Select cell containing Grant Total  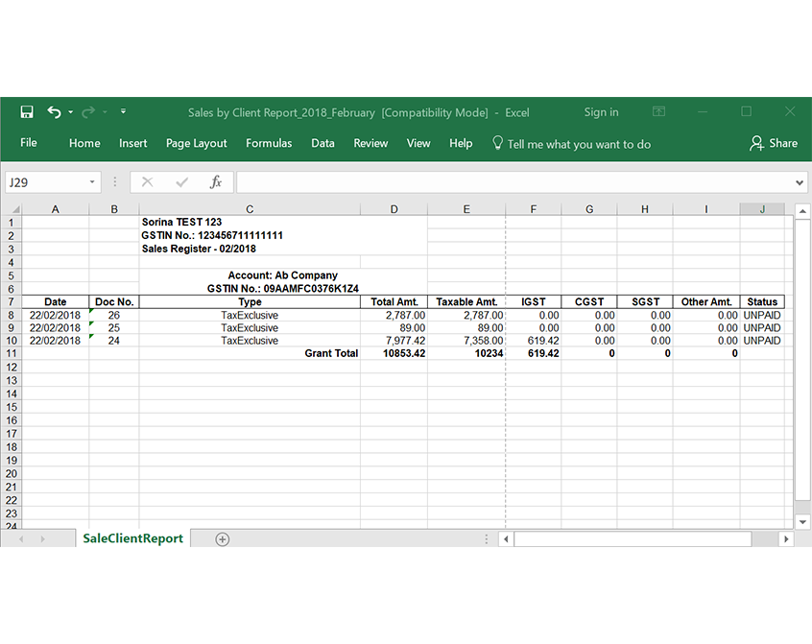click(250, 353)
